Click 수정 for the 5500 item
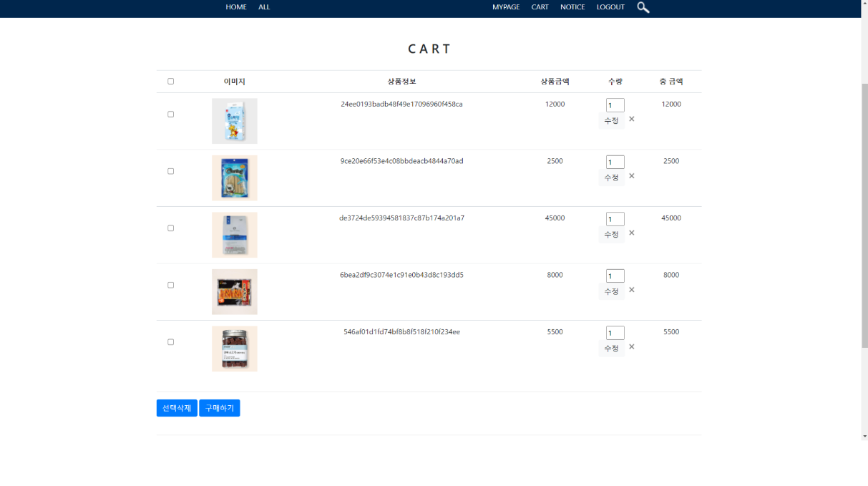868x486 pixels. click(611, 349)
